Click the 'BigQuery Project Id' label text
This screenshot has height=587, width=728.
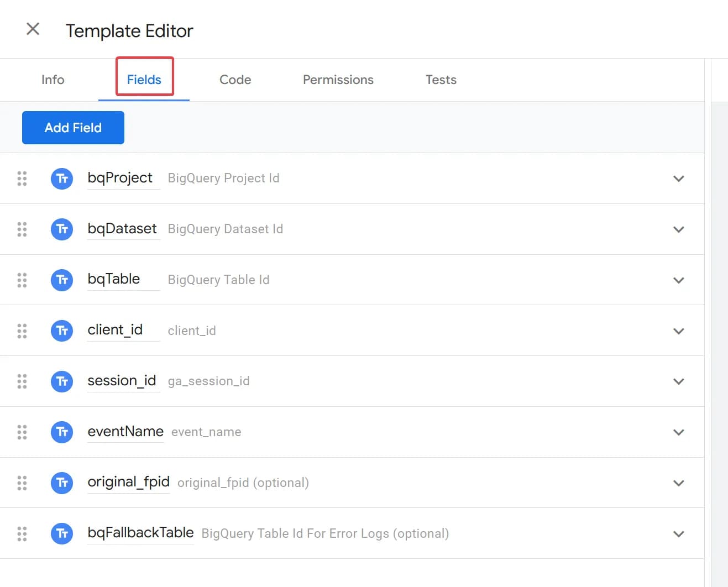coord(223,178)
